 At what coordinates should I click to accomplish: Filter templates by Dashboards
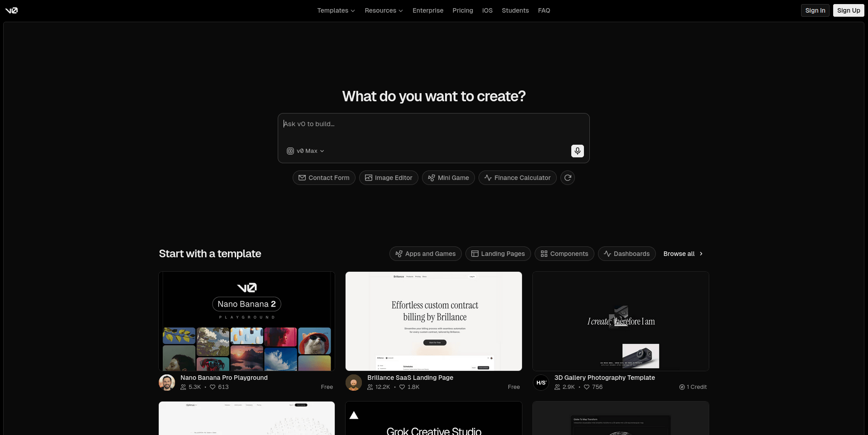(x=626, y=254)
